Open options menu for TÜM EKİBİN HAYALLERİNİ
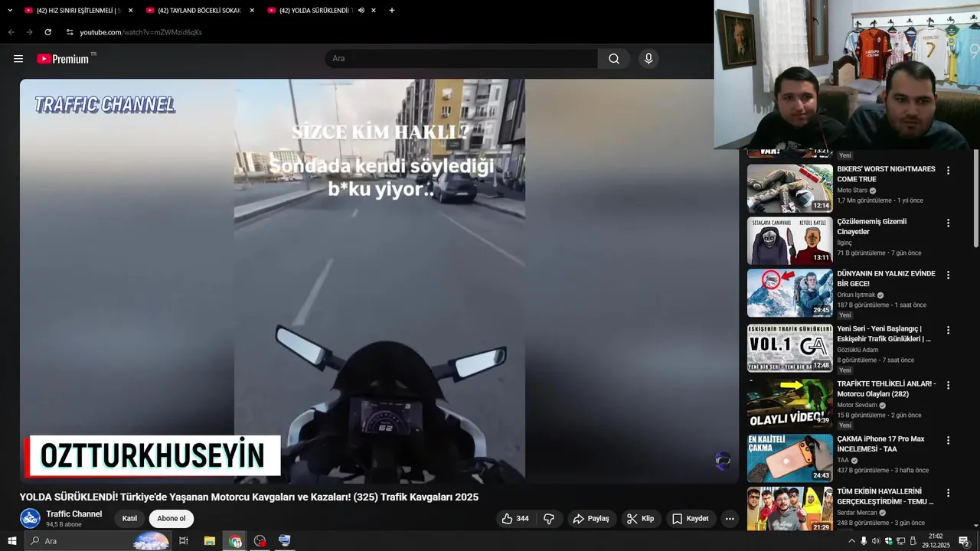The width and height of the screenshot is (980, 551). pos(948,493)
